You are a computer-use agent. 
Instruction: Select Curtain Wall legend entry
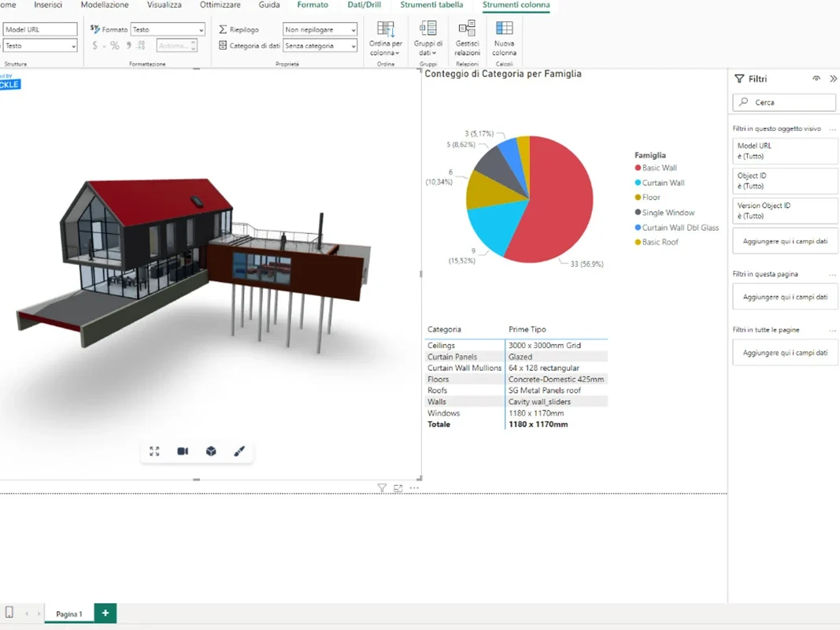coord(660,183)
